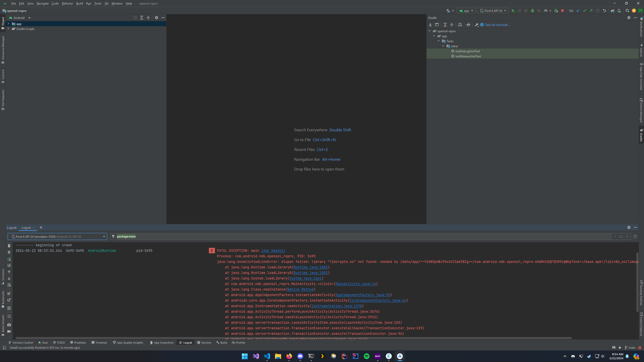Click the Logcat horizontal scrollbar
Image resolution: width=644 pixels, height=362 pixels.
(293, 338)
